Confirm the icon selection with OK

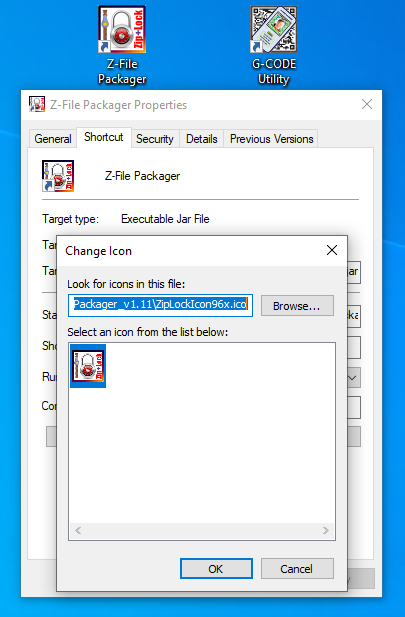pyautogui.click(x=216, y=569)
